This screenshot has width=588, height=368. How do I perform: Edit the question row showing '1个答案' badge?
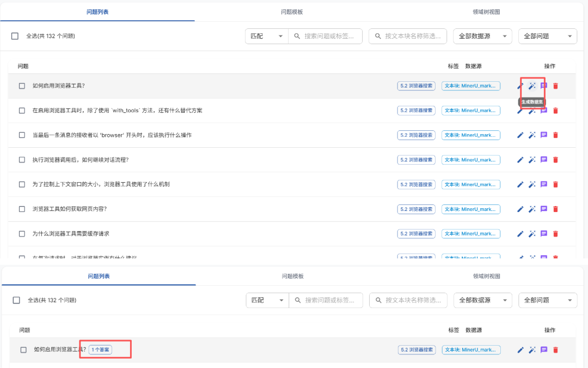tap(520, 350)
